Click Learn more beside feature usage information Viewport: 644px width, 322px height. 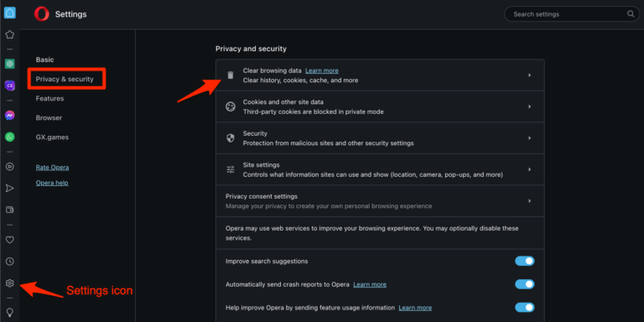(415, 308)
